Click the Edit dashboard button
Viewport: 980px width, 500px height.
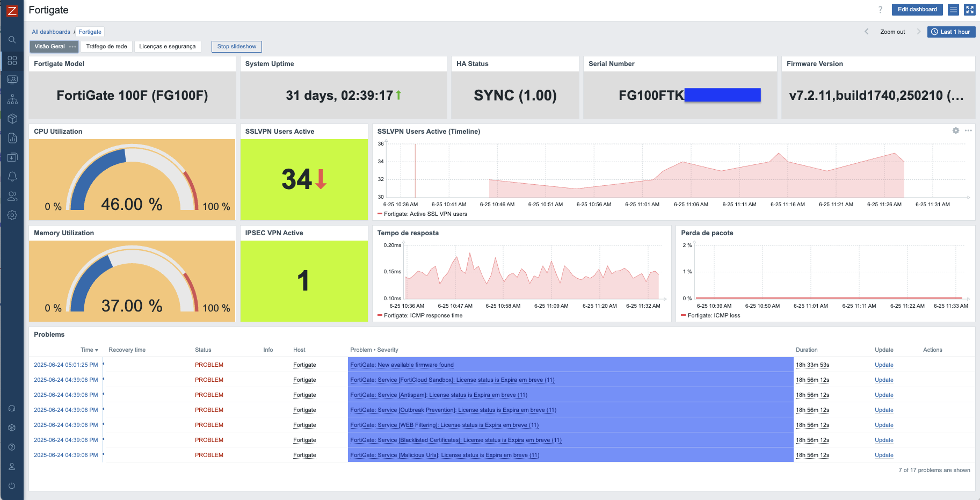tap(917, 10)
